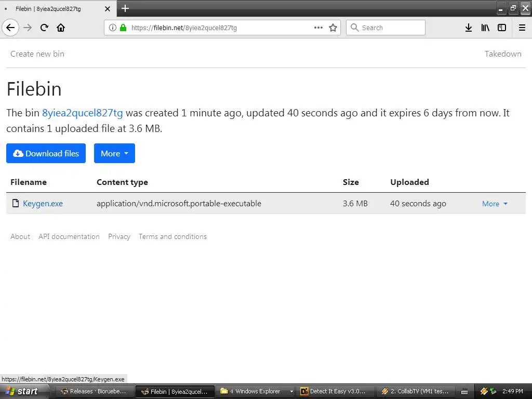This screenshot has height=399, width=532.
Task: Switch to CollabTV taskbar window
Action: (416, 391)
